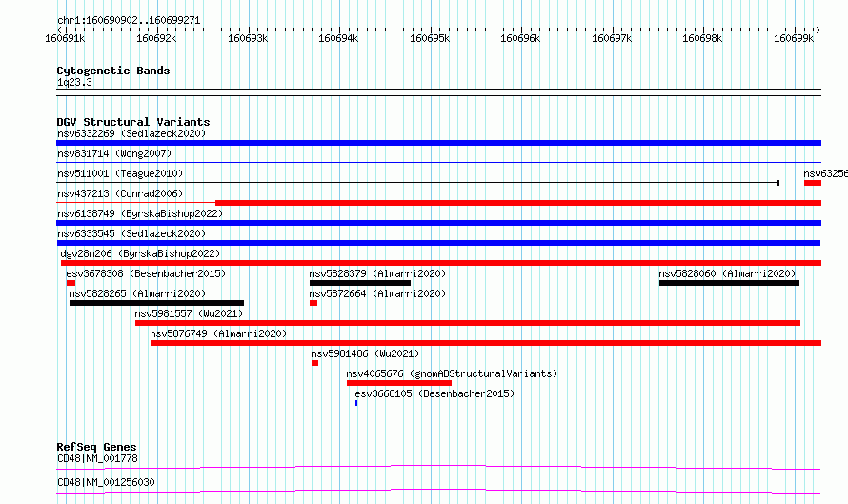Select the blue bar under nsv6138749

tap(438, 223)
